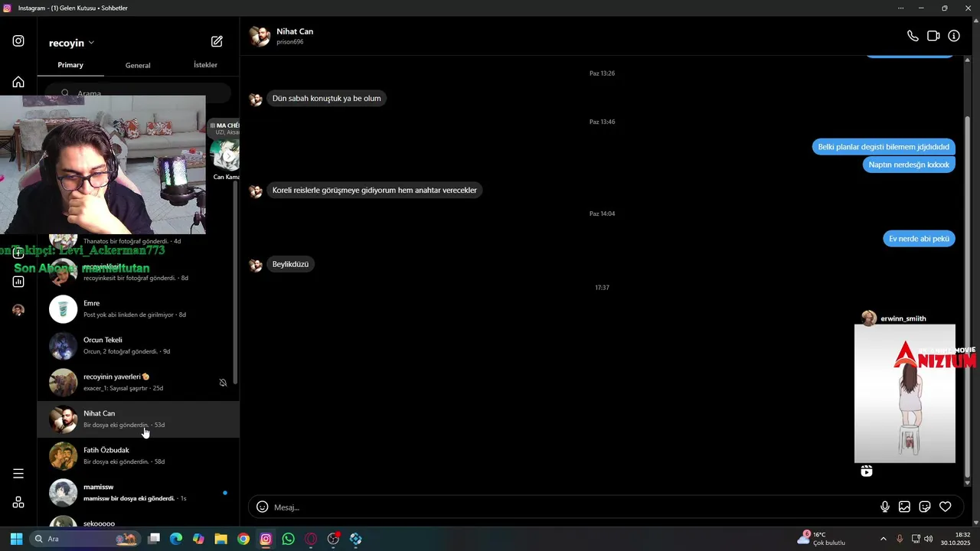Launch Microsoft Edge from the taskbar

pyautogui.click(x=176, y=539)
